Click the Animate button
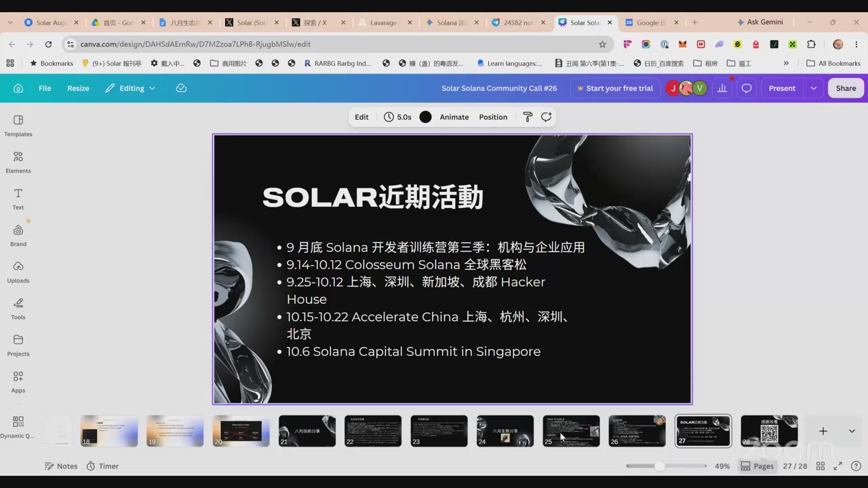The height and width of the screenshot is (488, 868). [x=454, y=117]
